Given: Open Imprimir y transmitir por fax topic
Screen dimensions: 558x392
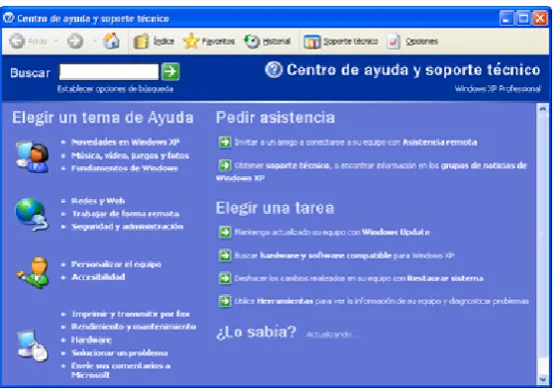Looking at the screenshot, I should pos(131,314).
